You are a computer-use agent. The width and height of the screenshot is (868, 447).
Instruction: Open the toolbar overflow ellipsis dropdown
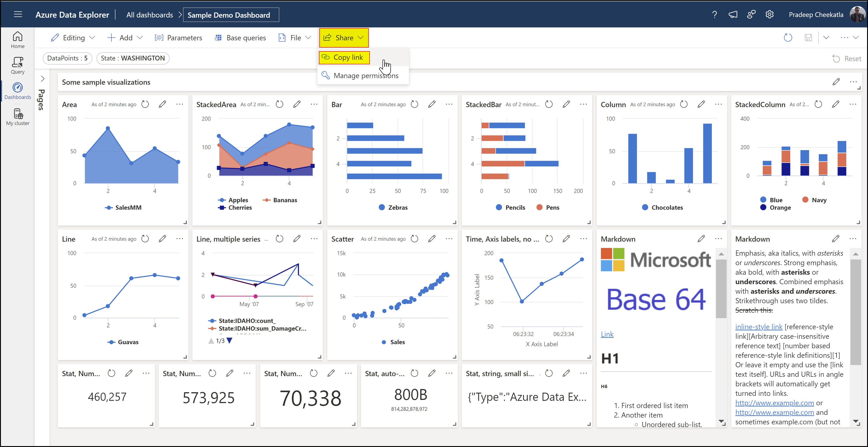point(849,38)
